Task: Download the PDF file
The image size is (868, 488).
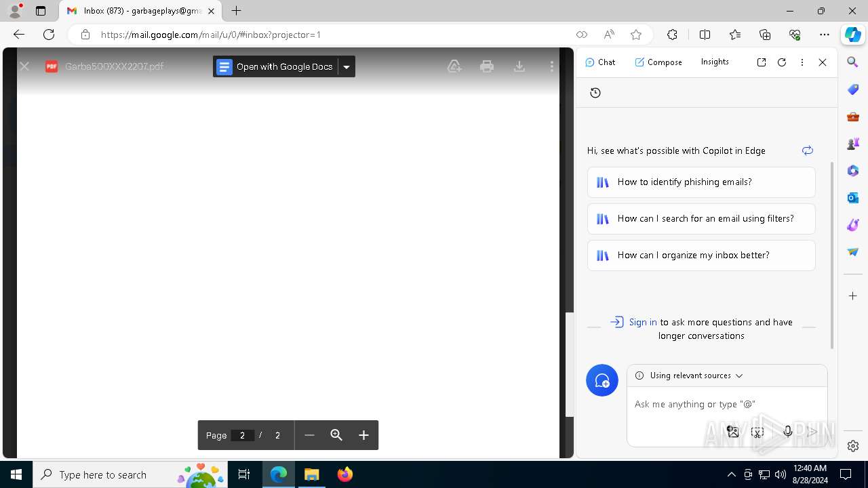Action: pos(519,66)
